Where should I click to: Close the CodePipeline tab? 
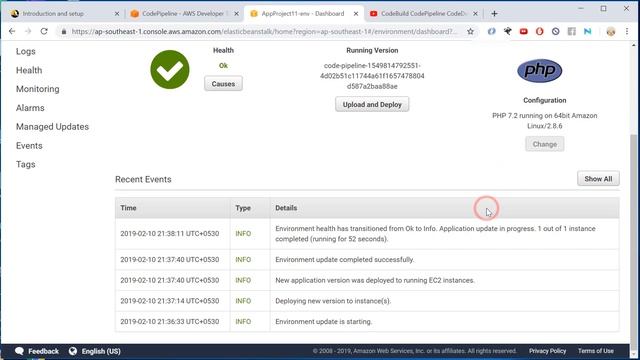236,13
